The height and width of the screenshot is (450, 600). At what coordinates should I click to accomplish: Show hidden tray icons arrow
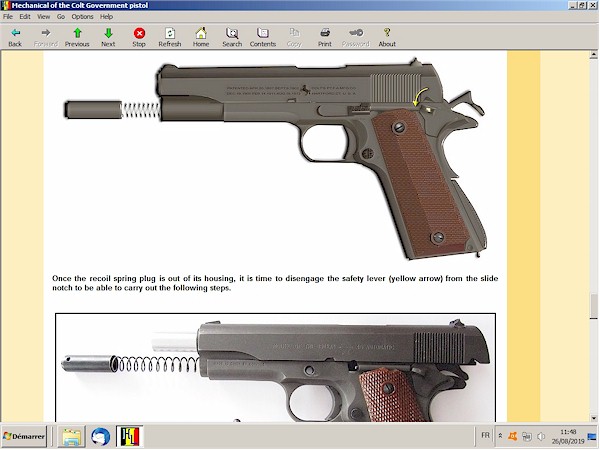pyautogui.click(x=500, y=436)
